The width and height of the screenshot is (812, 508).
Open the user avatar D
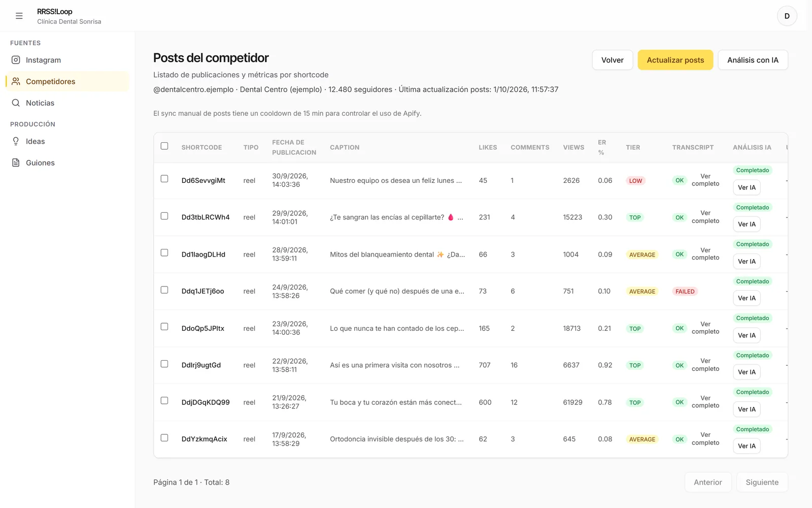click(787, 16)
